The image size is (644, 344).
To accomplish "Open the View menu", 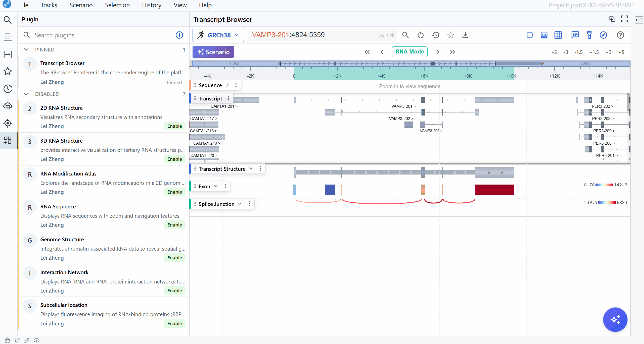I will pyautogui.click(x=180, y=5).
